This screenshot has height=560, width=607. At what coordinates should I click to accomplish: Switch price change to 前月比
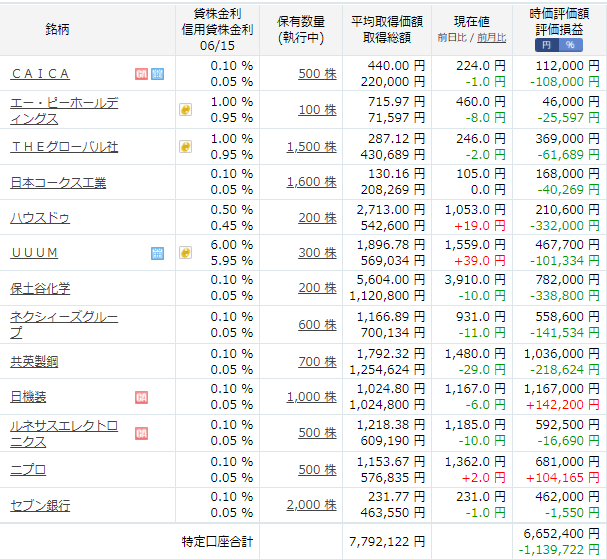[491, 37]
